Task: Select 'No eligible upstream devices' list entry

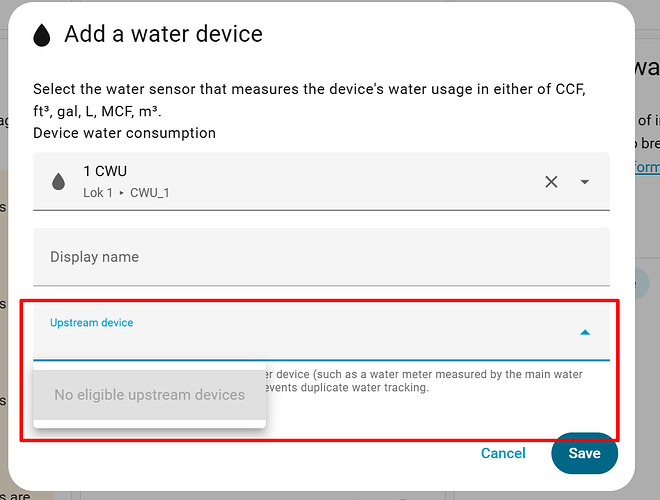Action: click(149, 395)
